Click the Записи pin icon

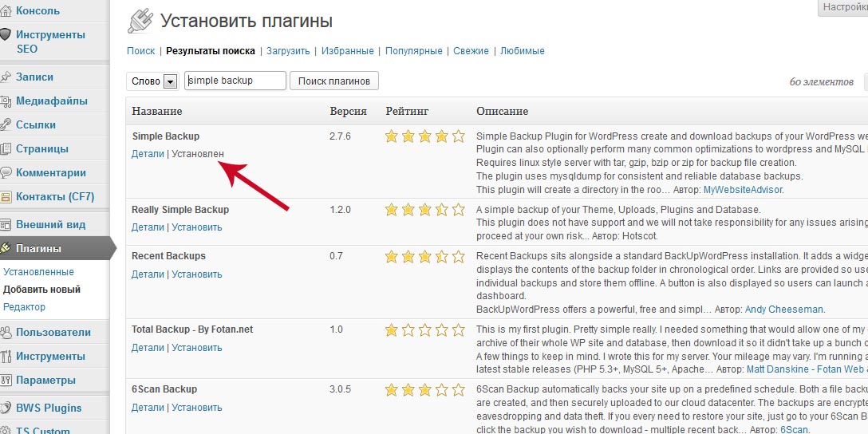(x=5, y=77)
